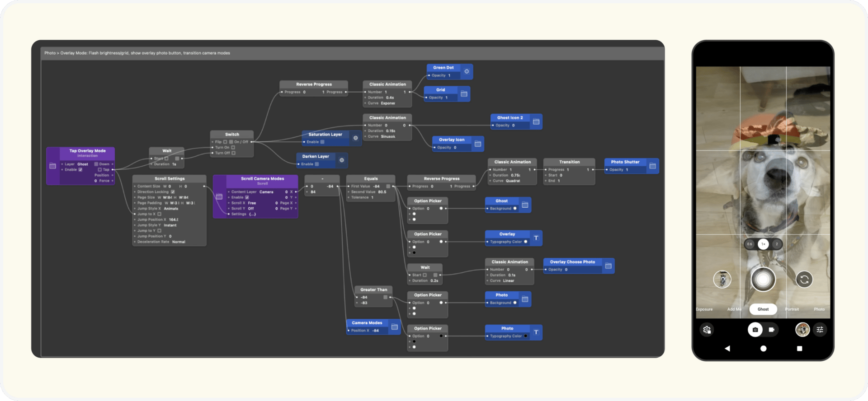Screen dimensions: 868x401
Task: Select the Photo camera mode on phone
Action: pos(819,309)
